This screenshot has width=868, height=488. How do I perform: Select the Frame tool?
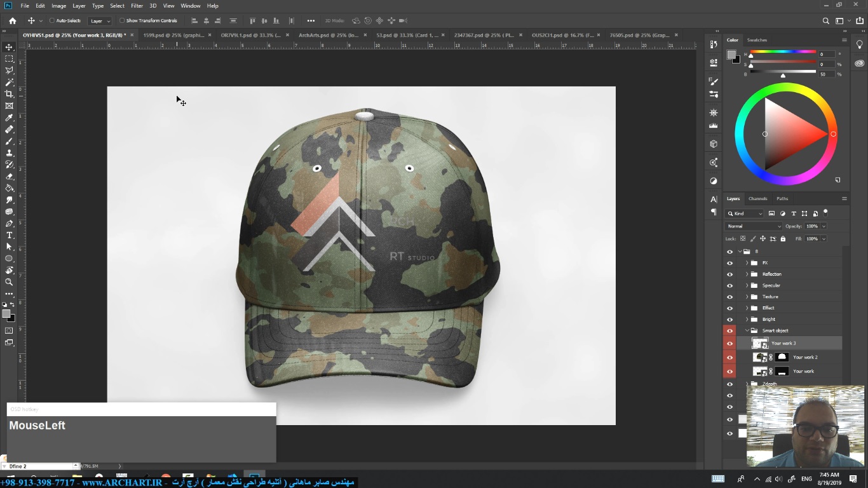click(x=9, y=105)
